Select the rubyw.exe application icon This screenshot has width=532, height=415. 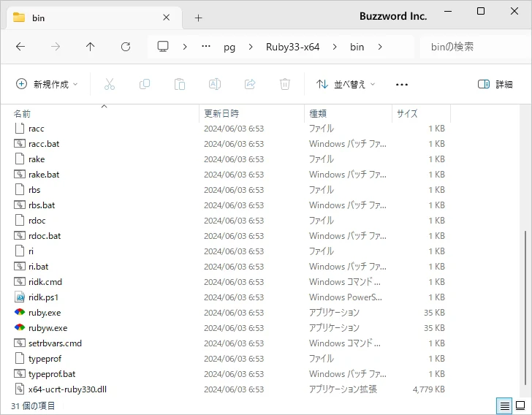20,327
